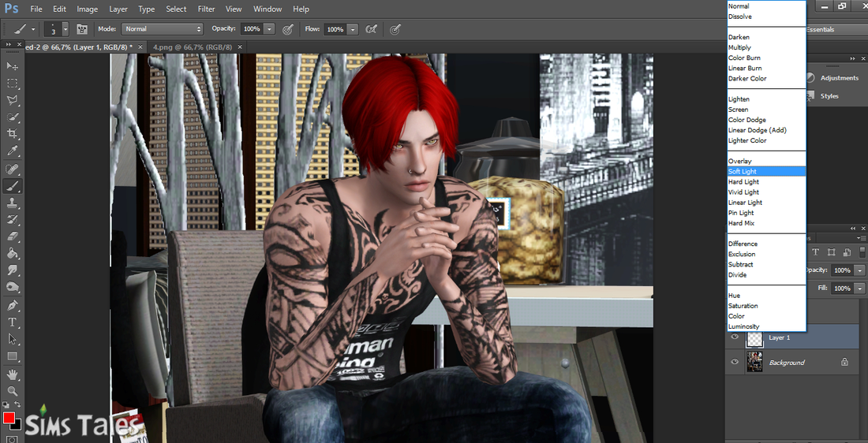Click the black background color swatch
Viewport: 868px width, 443px height.
tap(17, 426)
